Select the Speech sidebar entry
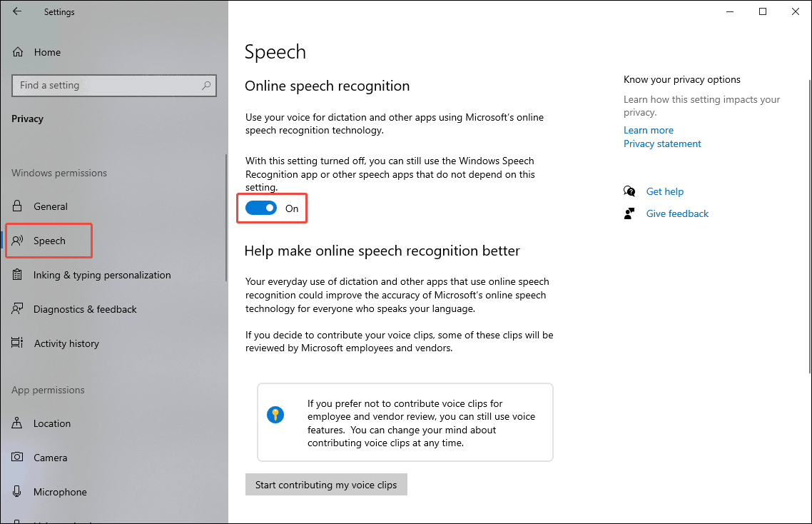 coord(49,240)
